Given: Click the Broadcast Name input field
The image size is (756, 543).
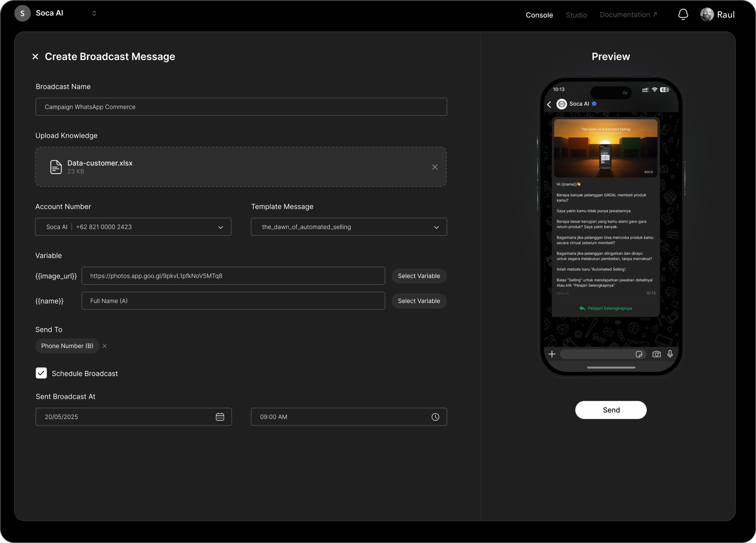Looking at the screenshot, I should pyautogui.click(x=241, y=107).
